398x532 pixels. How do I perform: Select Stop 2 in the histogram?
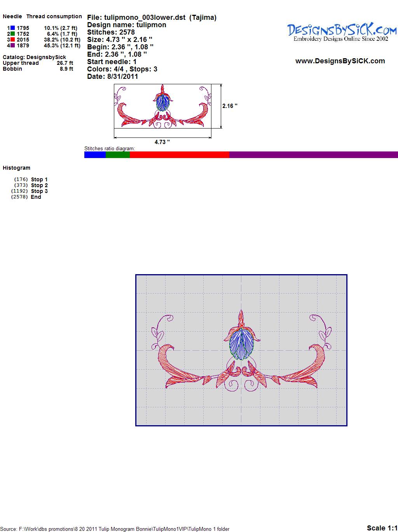pos(39,185)
